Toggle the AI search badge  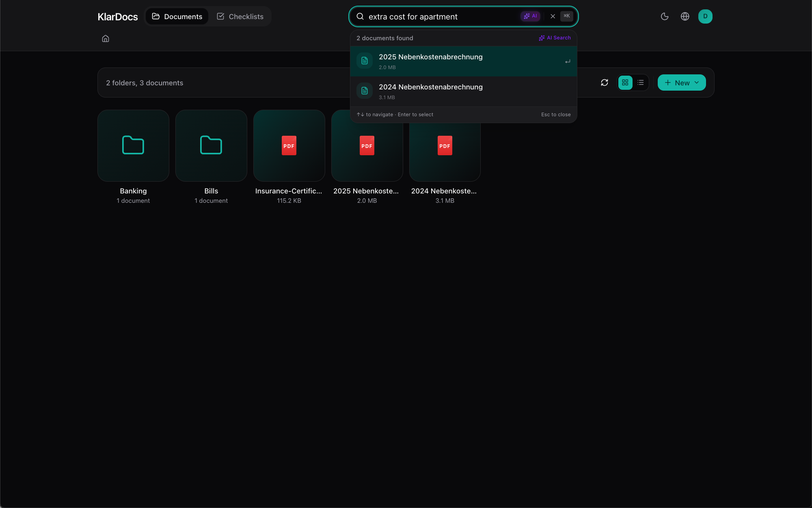coord(530,16)
